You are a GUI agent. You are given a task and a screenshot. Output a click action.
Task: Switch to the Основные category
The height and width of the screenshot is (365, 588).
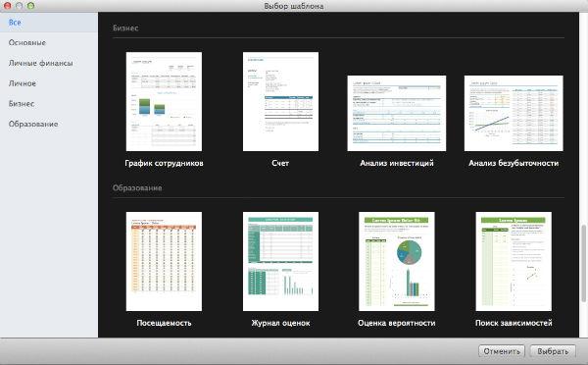tap(49, 43)
